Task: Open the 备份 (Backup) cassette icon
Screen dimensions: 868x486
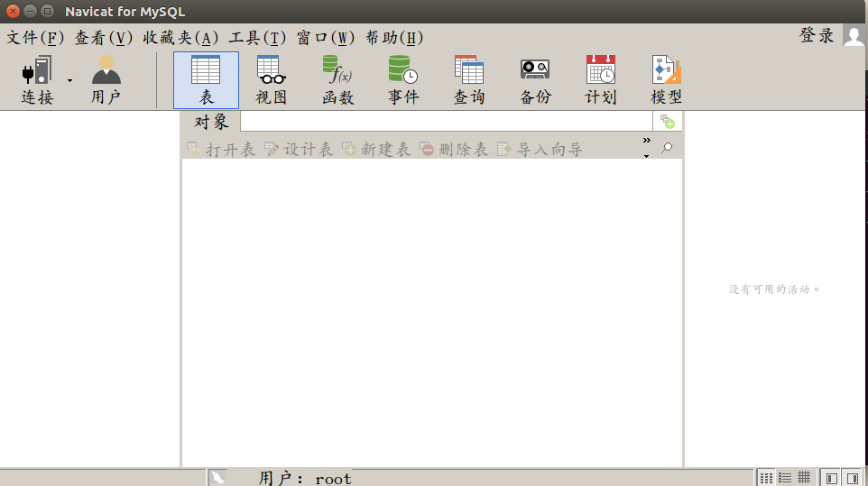Action: (535, 80)
